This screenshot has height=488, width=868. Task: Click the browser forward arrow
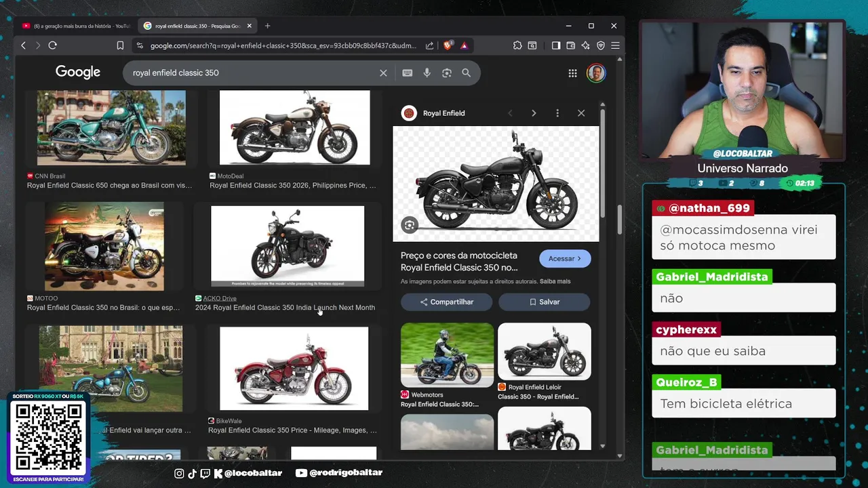[x=38, y=45]
